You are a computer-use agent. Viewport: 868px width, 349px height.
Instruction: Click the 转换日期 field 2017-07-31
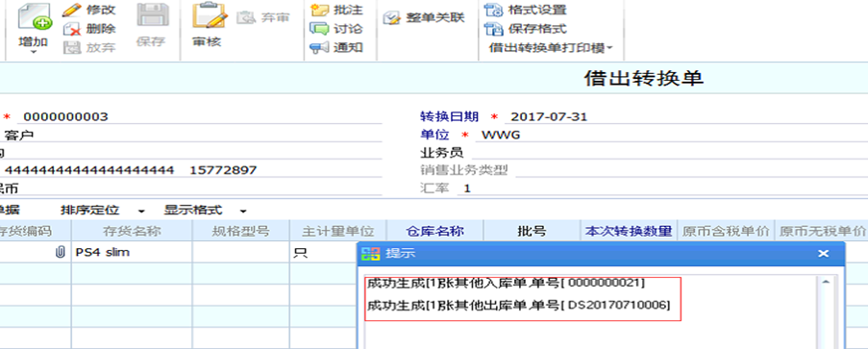(685, 117)
